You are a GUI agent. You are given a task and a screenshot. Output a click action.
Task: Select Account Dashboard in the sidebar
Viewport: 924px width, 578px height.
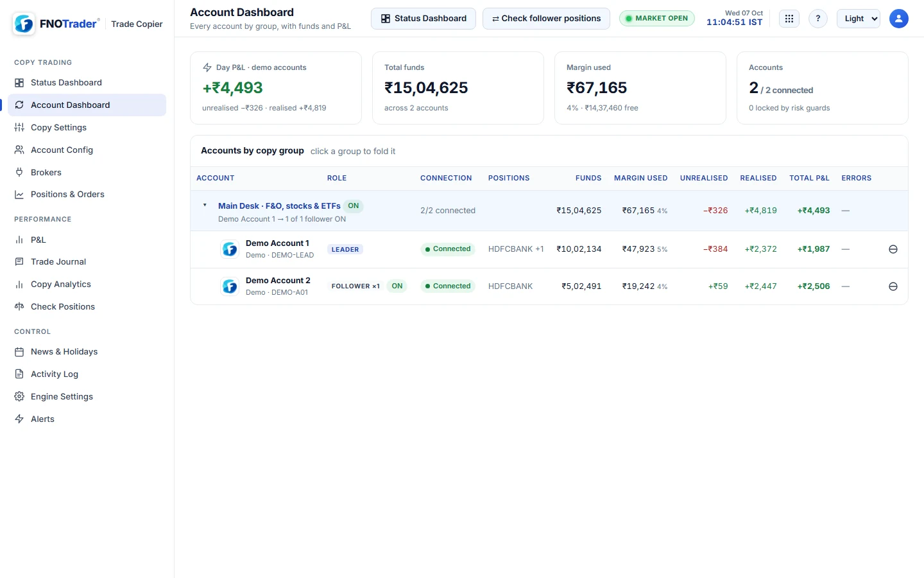point(87,105)
